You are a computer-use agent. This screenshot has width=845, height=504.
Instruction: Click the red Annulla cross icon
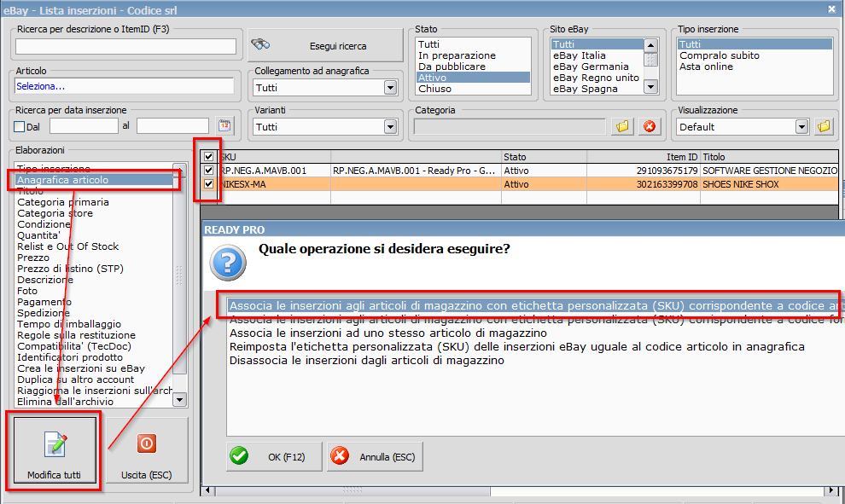[x=340, y=456]
